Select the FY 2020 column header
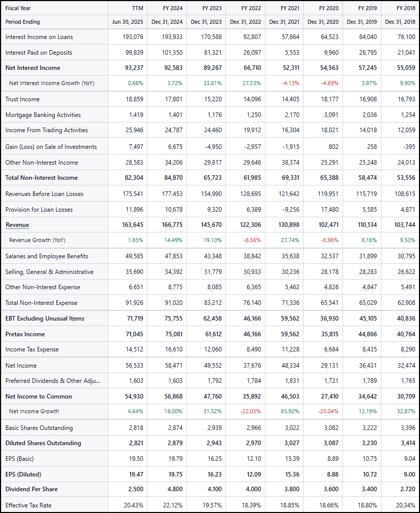 coord(329,8)
